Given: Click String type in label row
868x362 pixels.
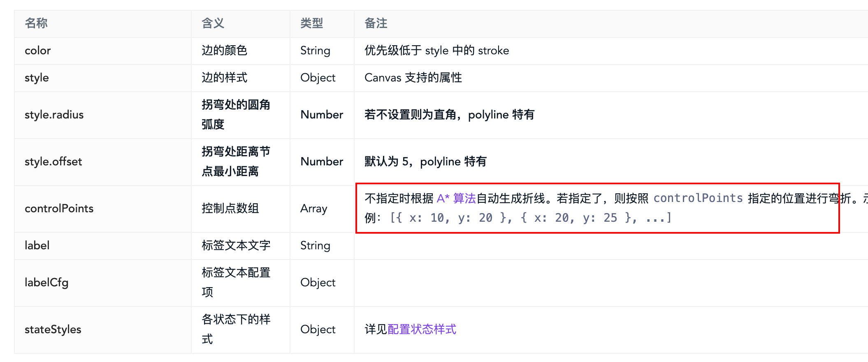Looking at the screenshot, I should pos(315,246).
